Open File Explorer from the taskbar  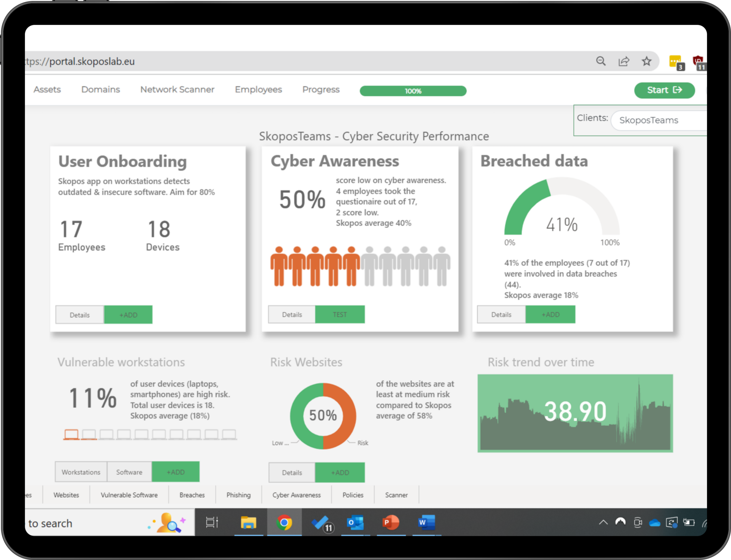pos(248,523)
